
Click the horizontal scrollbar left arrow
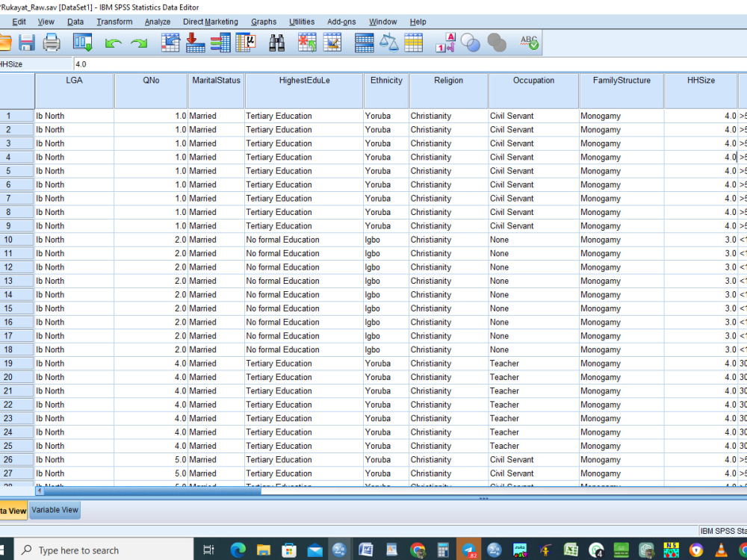pos(40,491)
